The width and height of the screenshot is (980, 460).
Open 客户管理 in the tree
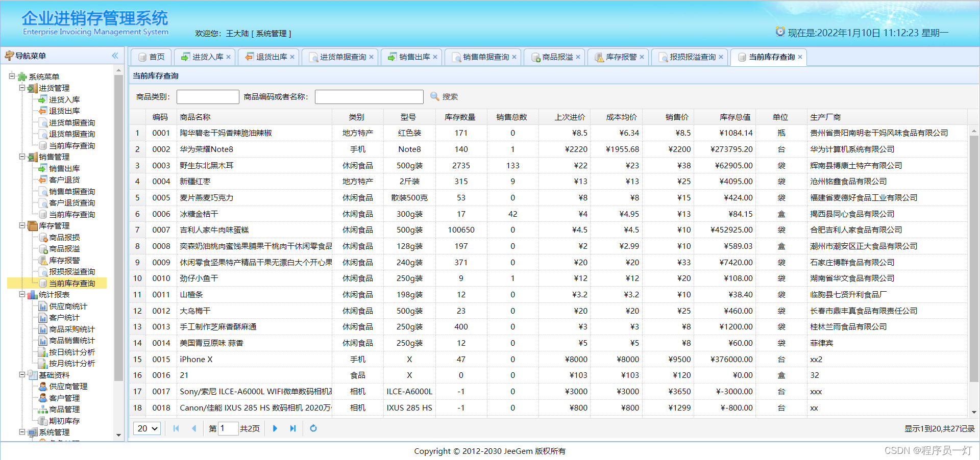point(64,398)
